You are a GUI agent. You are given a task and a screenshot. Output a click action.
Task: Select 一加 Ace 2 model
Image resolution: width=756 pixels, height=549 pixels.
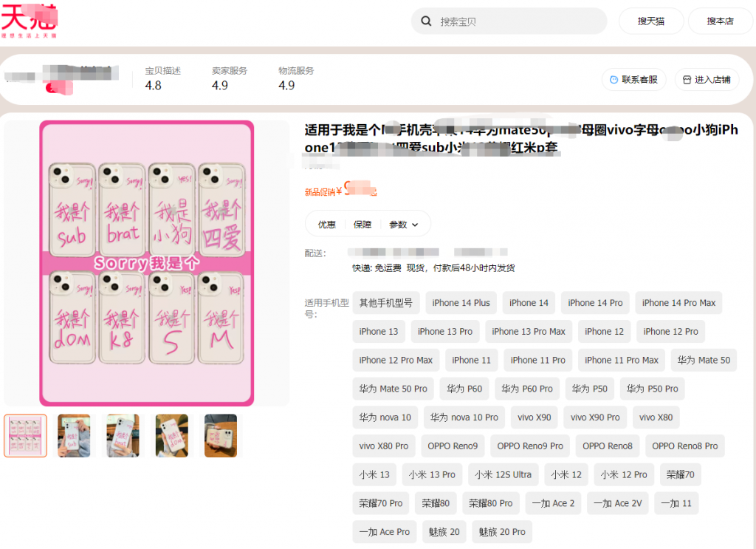point(553,503)
